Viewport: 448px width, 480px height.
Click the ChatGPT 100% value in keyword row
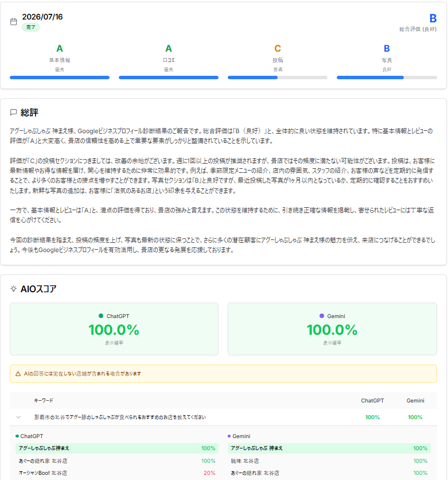[372, 417]
